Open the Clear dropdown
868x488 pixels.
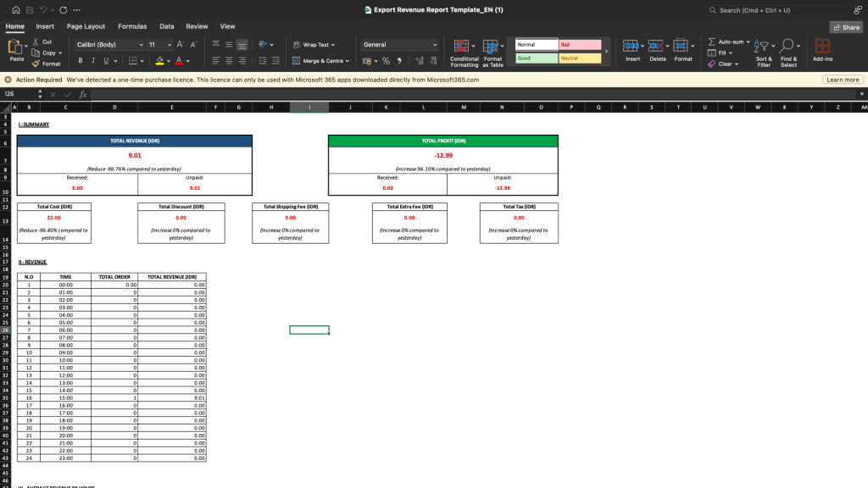click(x=723, y=64)
